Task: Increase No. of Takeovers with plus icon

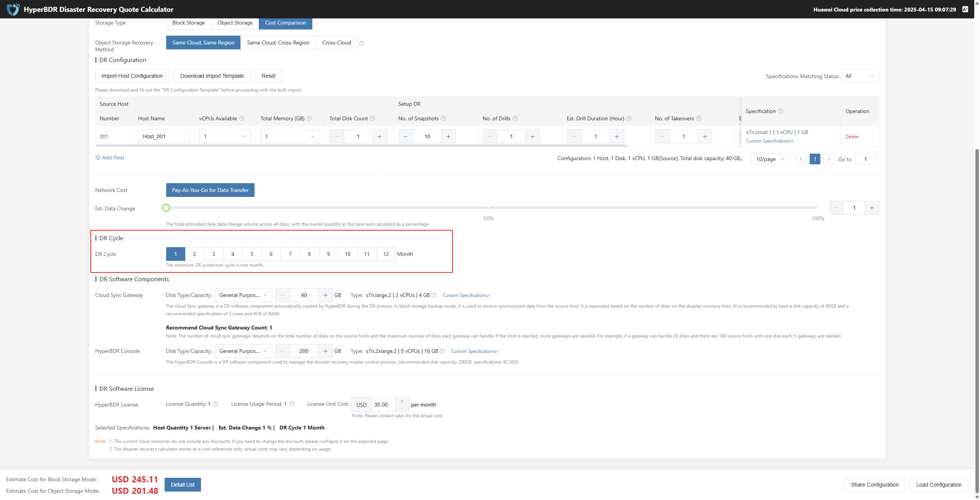Action: pyautogui.click(x=705, y=137)
